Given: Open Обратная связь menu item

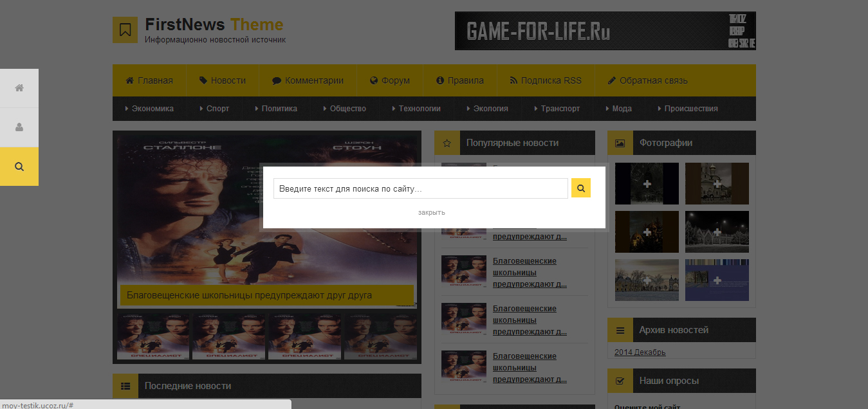Looking at the screenshot, I should point(648,80).
